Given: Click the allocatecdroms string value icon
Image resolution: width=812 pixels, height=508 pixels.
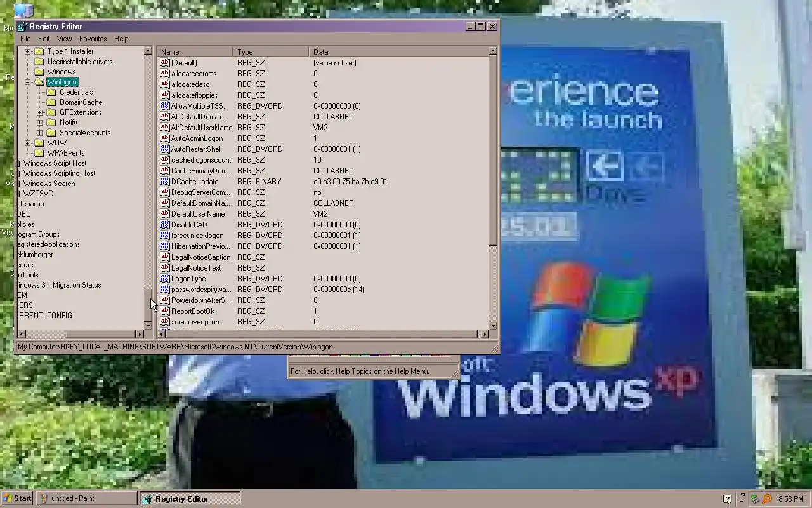Looking at the screenshot, I should [165, 73].
